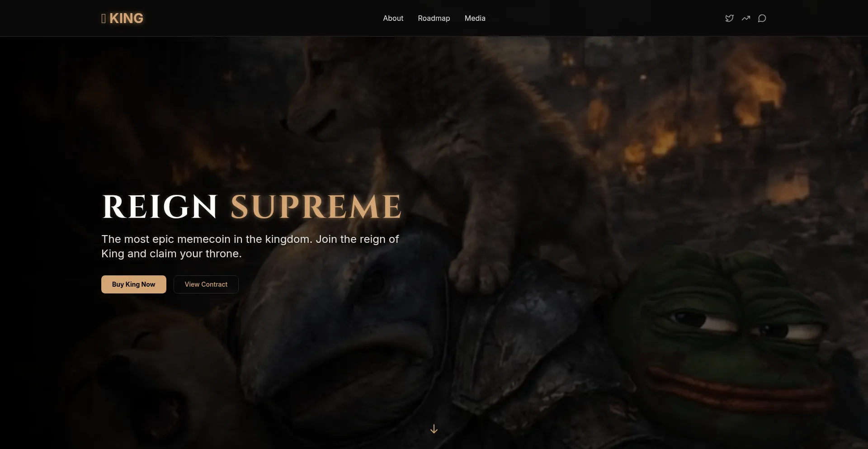868x449 pixels.
Task: Navigate to the Media section
Action: (475, 19)
